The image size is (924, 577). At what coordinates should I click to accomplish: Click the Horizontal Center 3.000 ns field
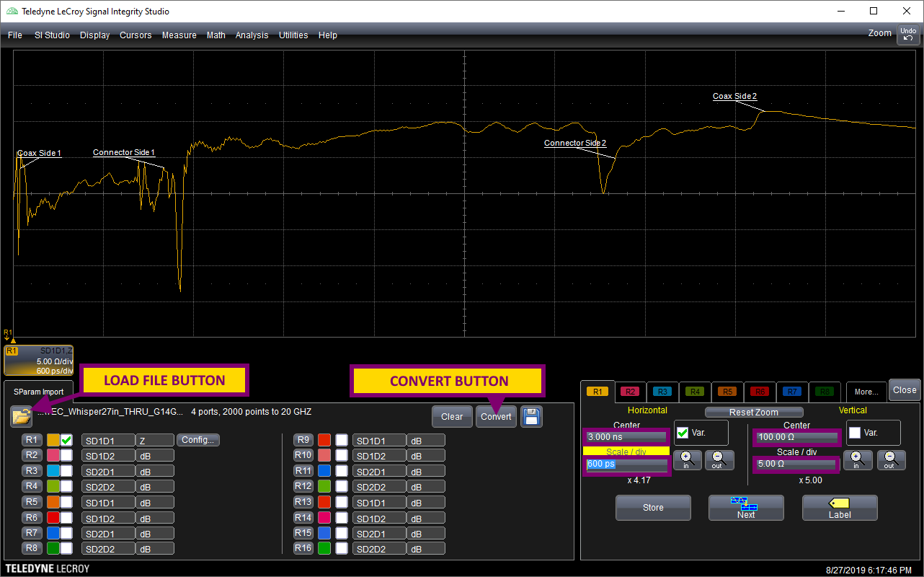pyautogui.click(x=626, y=437)
